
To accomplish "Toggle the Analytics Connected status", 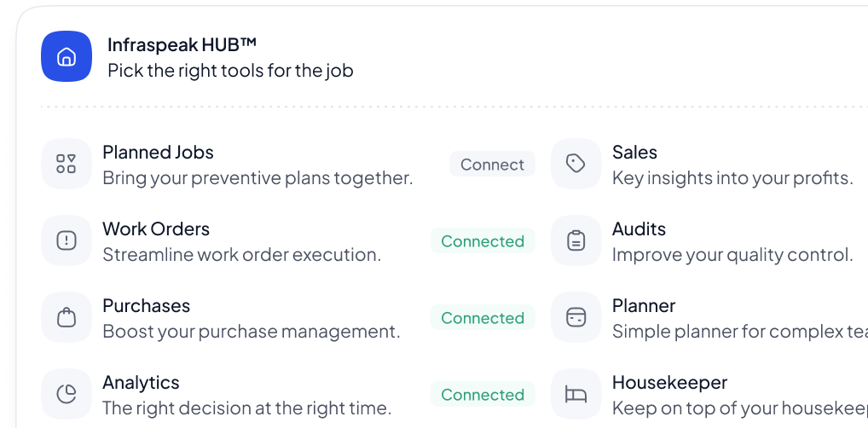I will click(x=483, y=395).
